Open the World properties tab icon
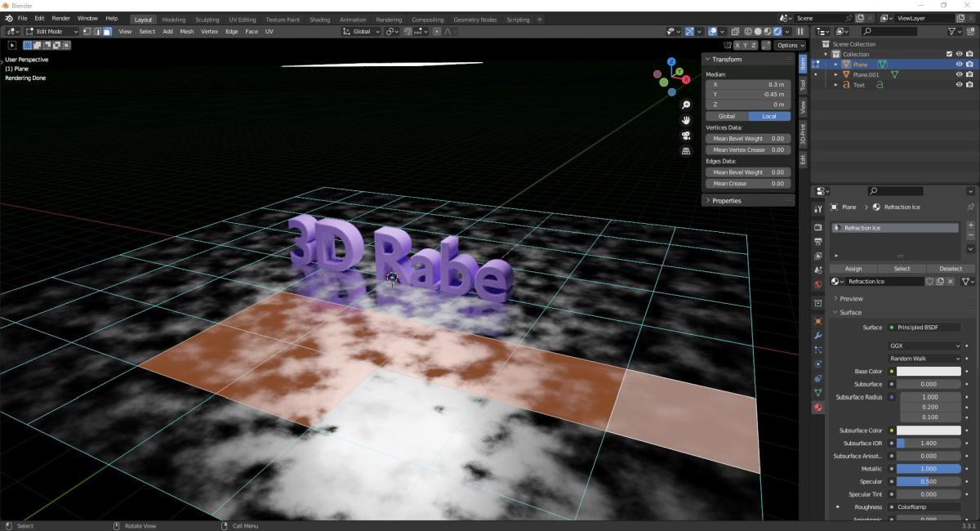 click(817, 284)
